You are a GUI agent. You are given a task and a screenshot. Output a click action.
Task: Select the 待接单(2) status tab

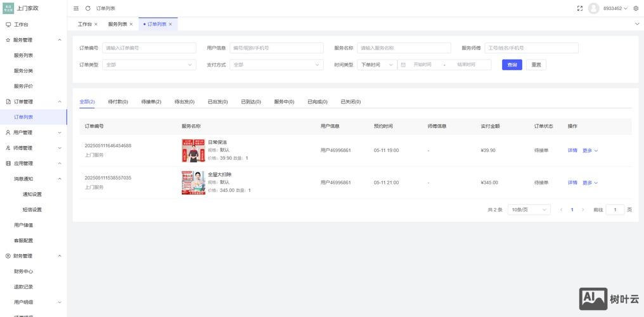click(151, 101)
